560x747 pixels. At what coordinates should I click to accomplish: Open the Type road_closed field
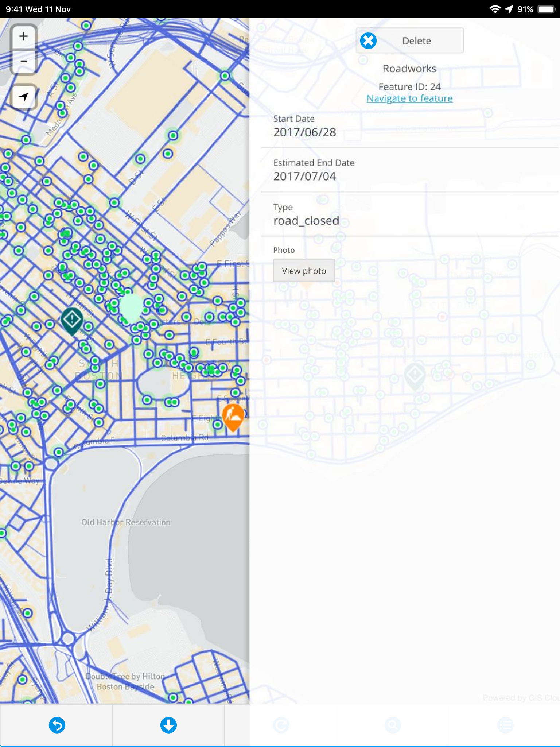(x=410, y=214)
